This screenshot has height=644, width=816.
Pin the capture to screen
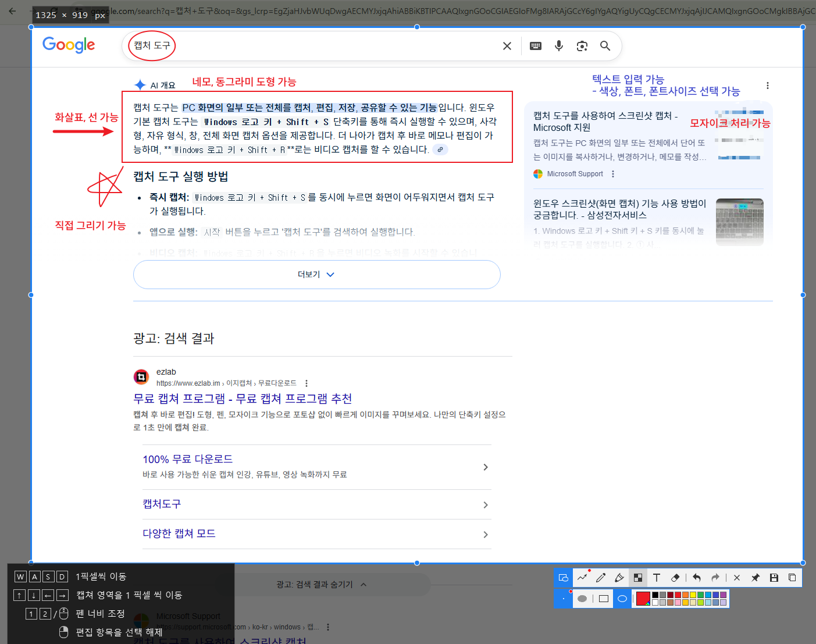click(x=756, y=578)
